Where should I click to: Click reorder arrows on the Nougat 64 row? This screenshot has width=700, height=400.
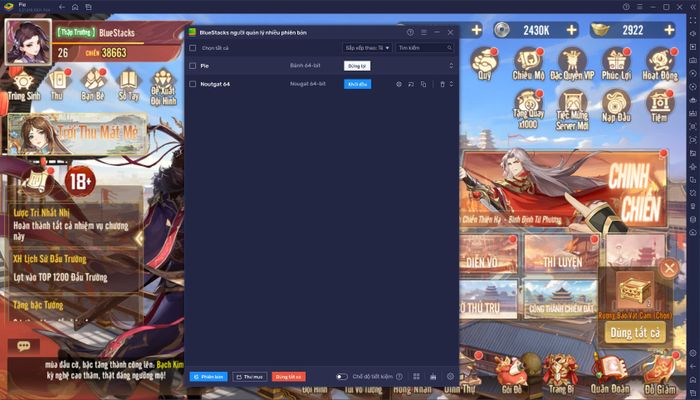[x=451, y=84]
